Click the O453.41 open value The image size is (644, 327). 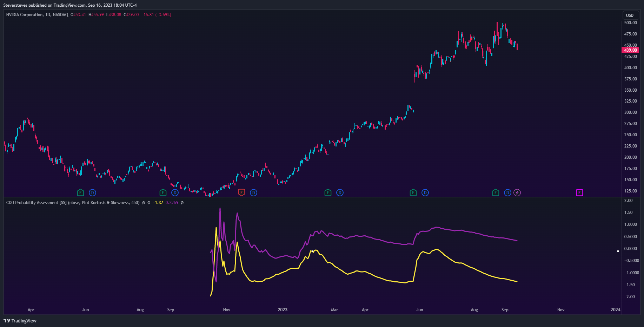coord(78,15)
